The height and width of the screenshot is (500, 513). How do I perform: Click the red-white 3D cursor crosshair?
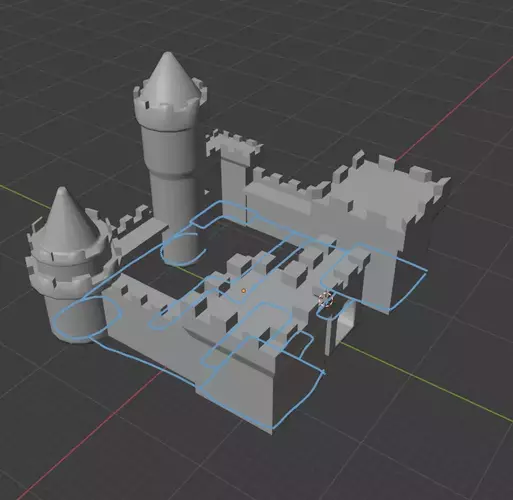pyautogui.click(x=325, y=299)
